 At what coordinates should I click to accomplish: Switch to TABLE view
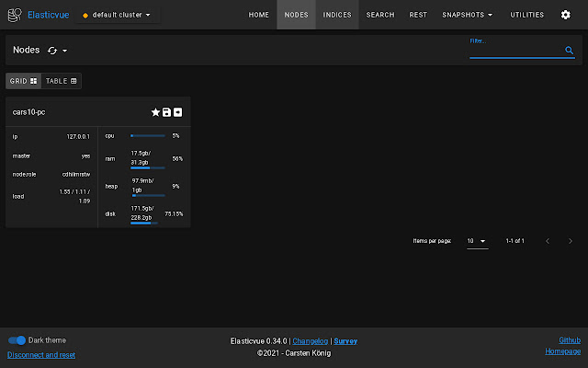(x=62, y=81)
